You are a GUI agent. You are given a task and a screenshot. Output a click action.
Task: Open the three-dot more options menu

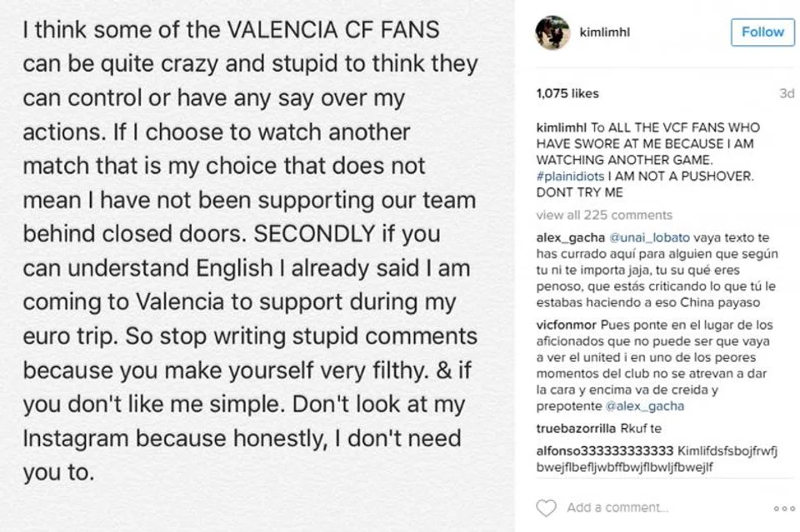coord(784,508)
